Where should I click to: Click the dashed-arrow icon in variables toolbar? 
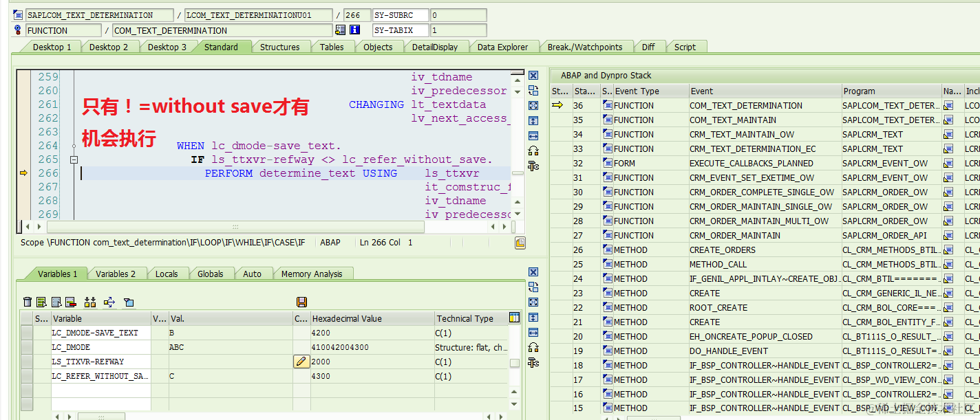(109, 302)
